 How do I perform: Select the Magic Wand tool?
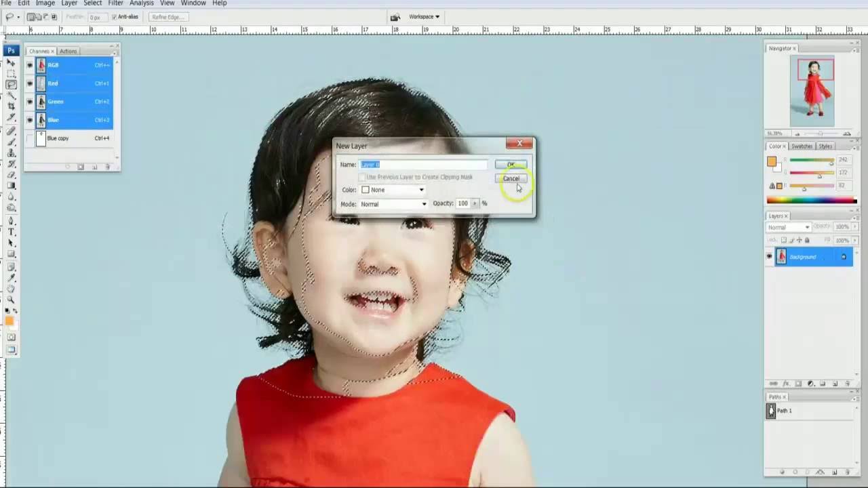point(12,96)
